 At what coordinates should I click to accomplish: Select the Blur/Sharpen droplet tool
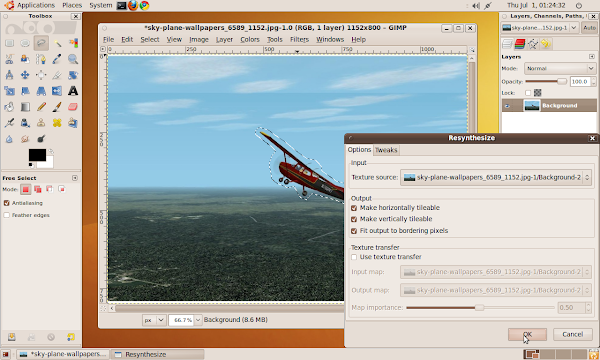(x=9, y=139)
